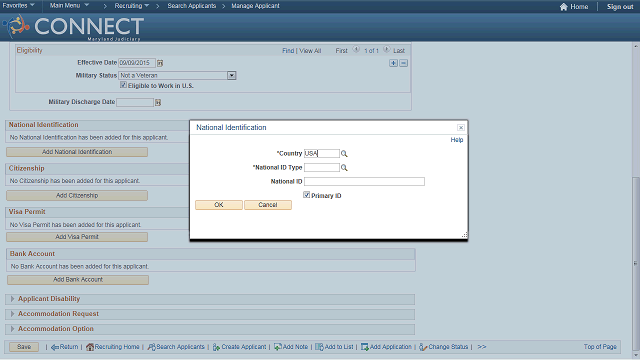
Task: Focus the Country input field
Action: coord(322,153)
